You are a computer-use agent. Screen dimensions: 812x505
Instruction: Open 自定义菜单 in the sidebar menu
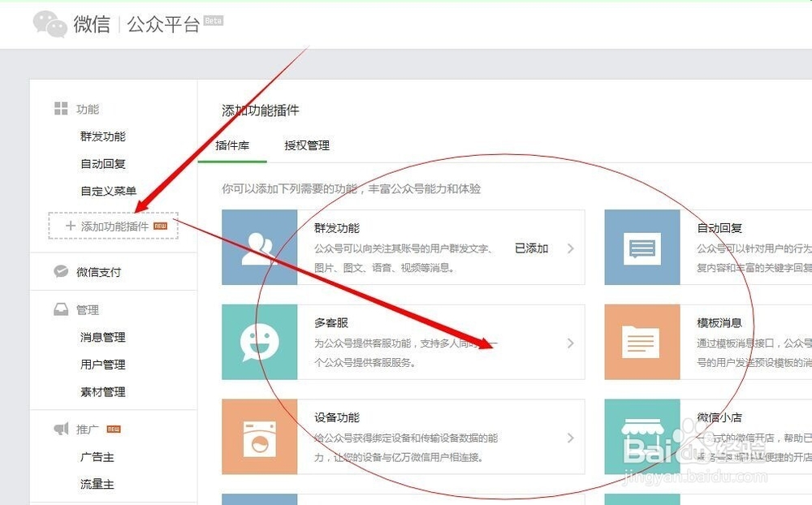(108, 191)
